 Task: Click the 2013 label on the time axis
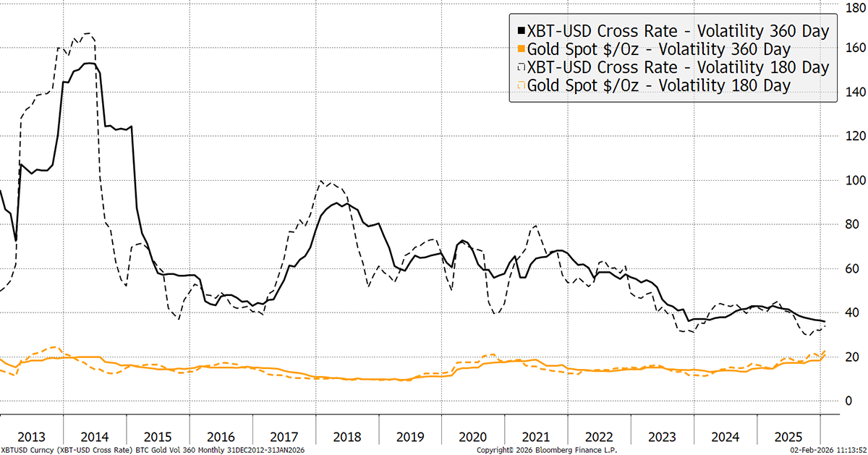point(31,438)
